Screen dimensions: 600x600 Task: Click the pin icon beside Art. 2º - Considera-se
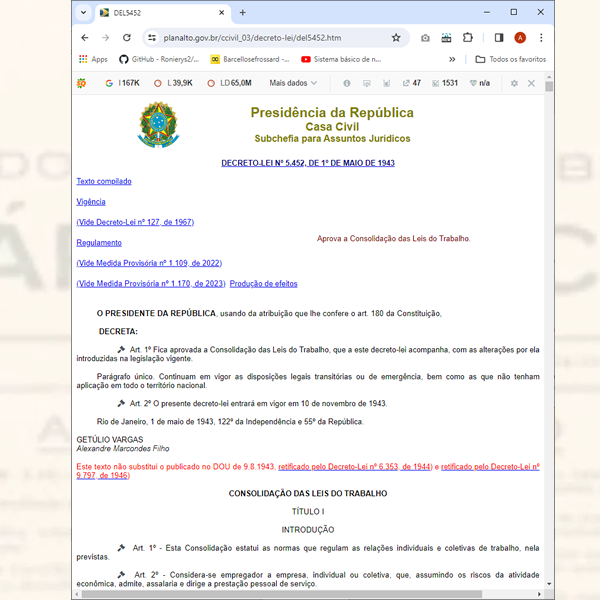pyautogui.click(x=121, y=574)
